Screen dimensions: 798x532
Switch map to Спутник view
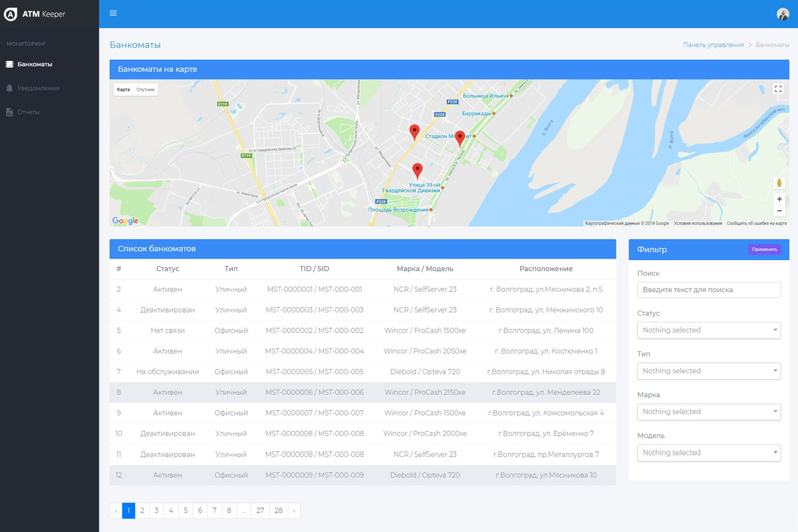point(145,89)
